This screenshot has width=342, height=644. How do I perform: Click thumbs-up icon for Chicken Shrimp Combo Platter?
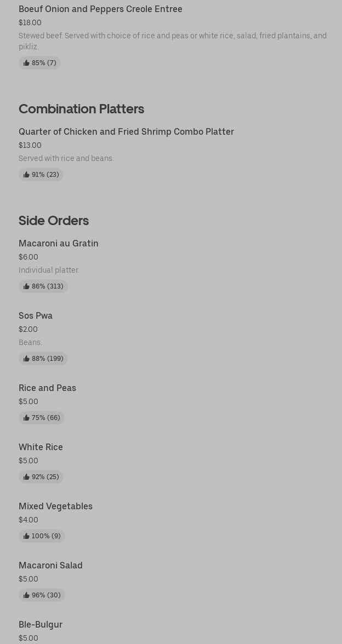[26, 175]
